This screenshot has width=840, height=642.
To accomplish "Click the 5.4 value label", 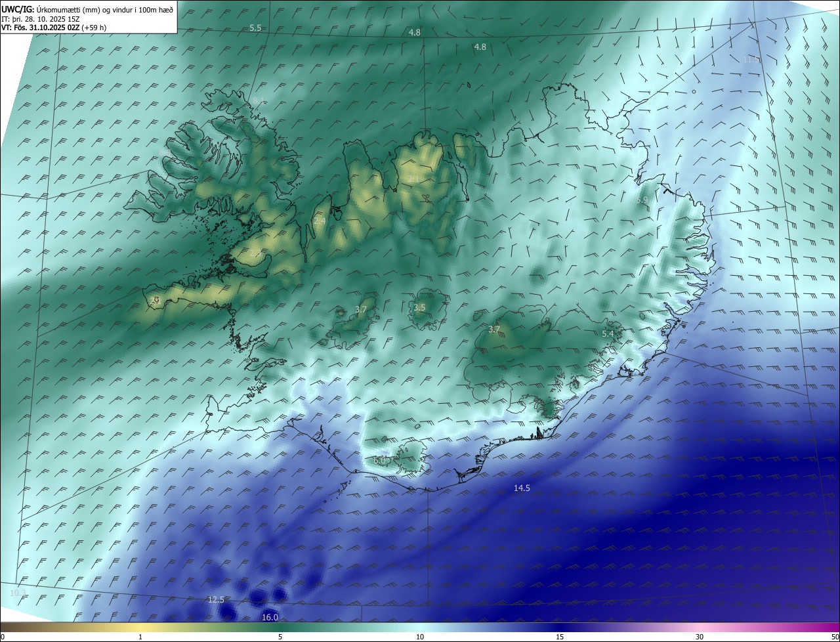I will click(x=608, y=334).
